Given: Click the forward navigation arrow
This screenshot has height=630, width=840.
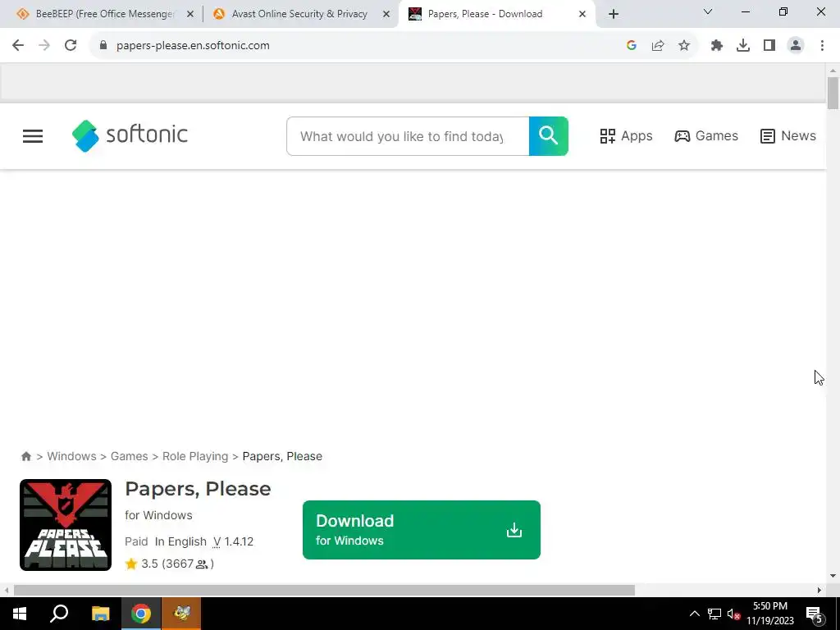Looking at the screenshot, I should [44, 46].
